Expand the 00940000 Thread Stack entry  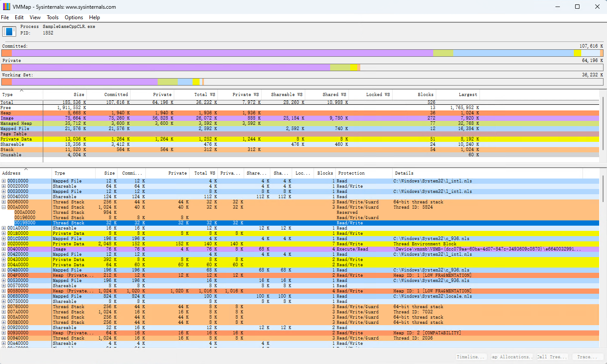[4, 338]
